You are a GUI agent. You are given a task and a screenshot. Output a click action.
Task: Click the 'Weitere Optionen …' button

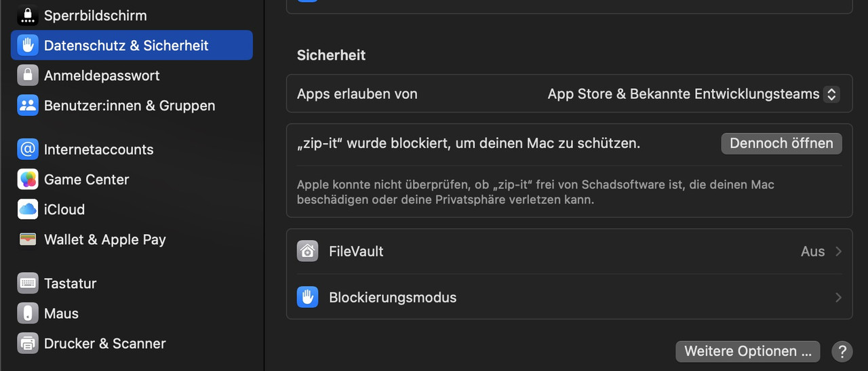click(x=748, y=351)
